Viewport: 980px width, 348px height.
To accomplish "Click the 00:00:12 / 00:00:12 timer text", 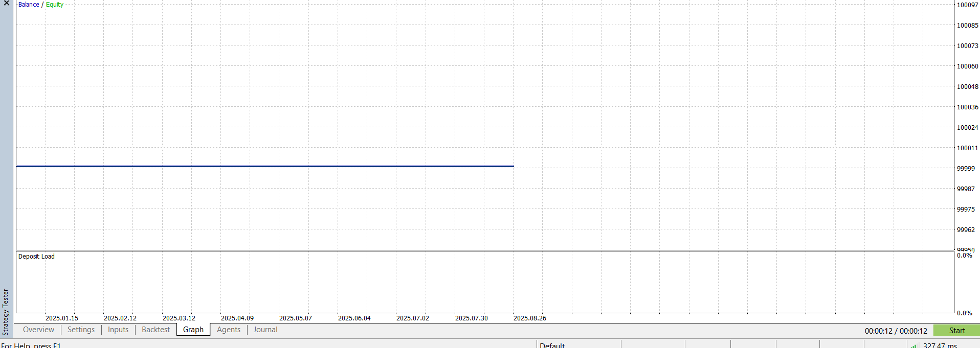I will click(x=896, y=331).
